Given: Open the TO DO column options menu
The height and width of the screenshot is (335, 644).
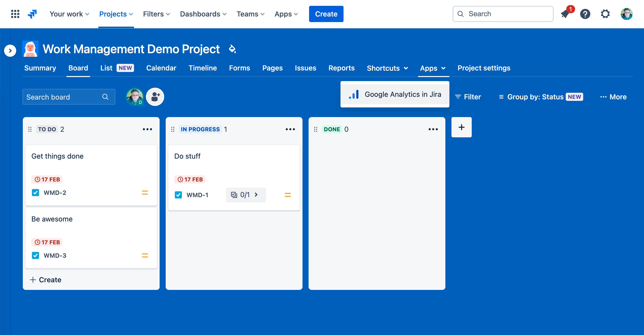Looking at the screenshot, I should [x=147, y=129].
